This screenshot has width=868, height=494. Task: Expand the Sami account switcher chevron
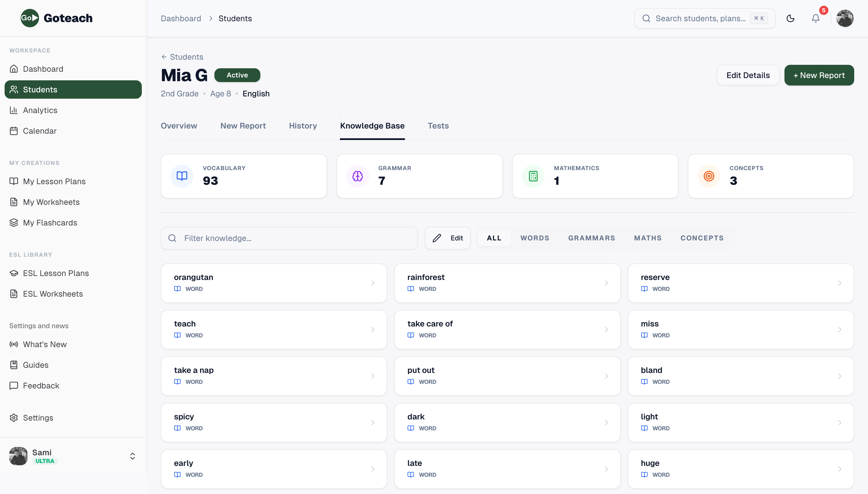[132, 456]
